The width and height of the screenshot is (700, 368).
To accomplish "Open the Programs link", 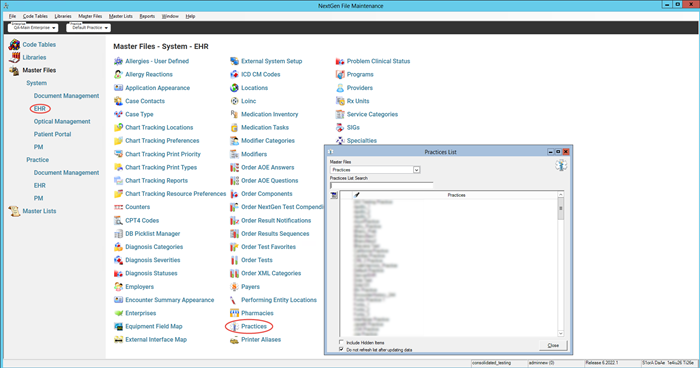I will [x=360, y=75].
